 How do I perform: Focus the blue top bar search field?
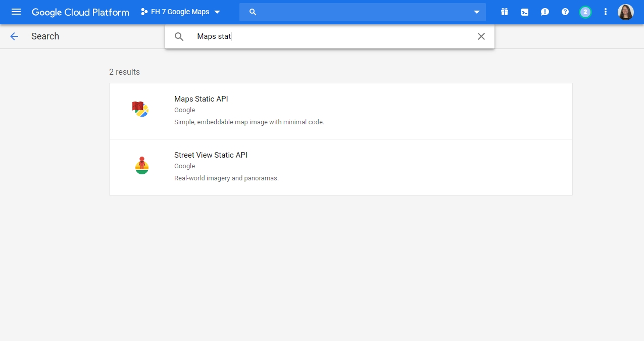tap(363, 12)
